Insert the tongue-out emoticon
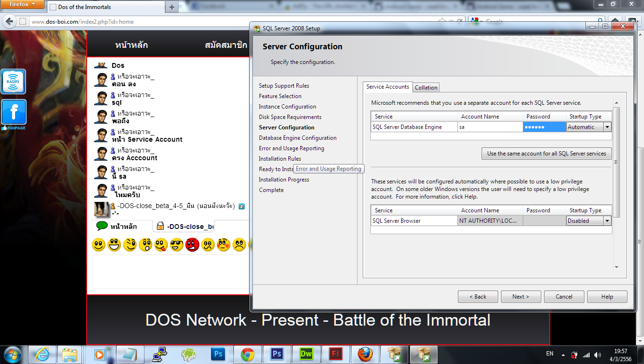The width and height of the screenshot is (644, 364). (161, 245)
